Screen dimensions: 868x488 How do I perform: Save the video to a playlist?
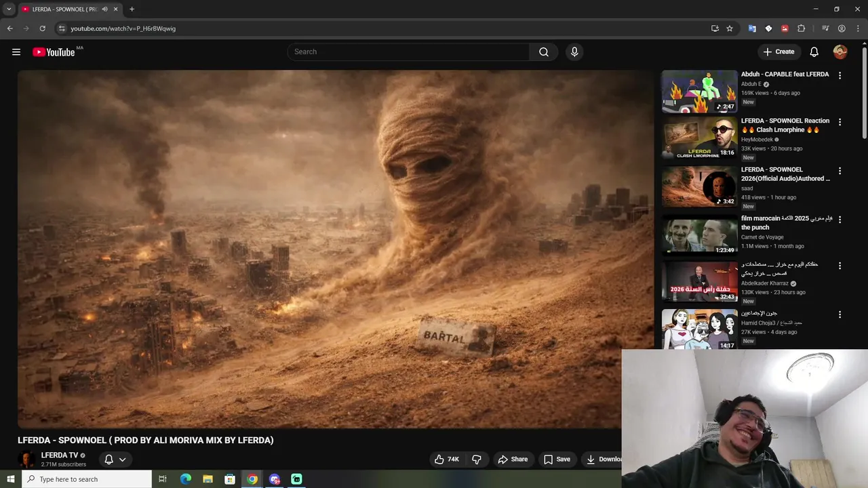(557, 460)
